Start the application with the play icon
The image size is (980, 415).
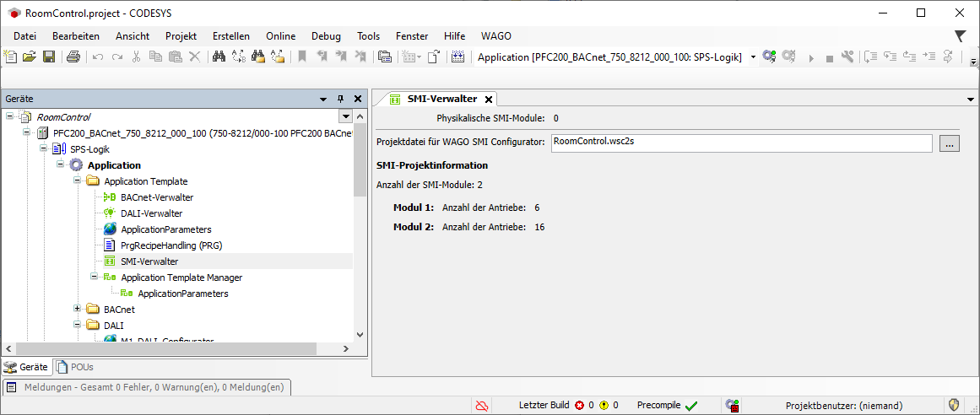811,59
